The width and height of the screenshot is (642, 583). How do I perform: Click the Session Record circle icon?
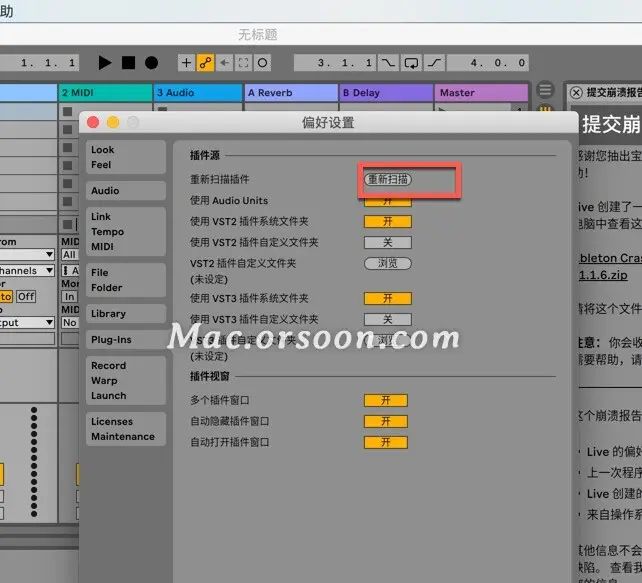pos(262,63)
